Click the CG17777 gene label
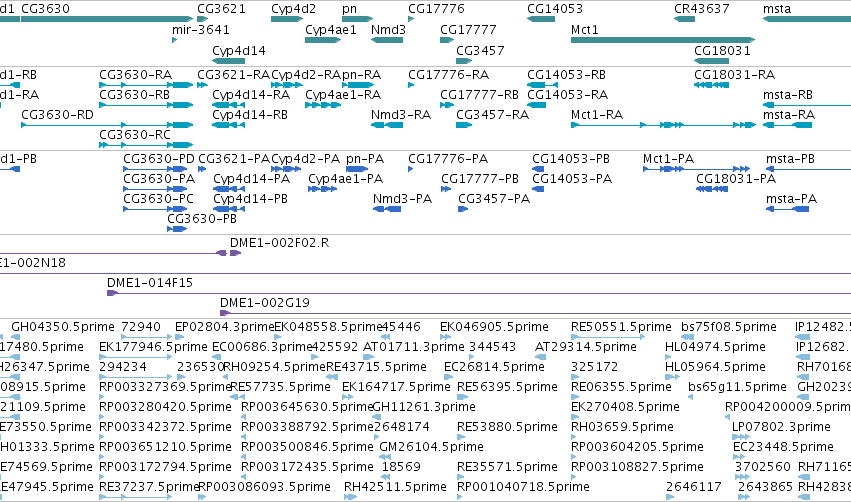Screen dimensions: 851x502 click(468, 29)
